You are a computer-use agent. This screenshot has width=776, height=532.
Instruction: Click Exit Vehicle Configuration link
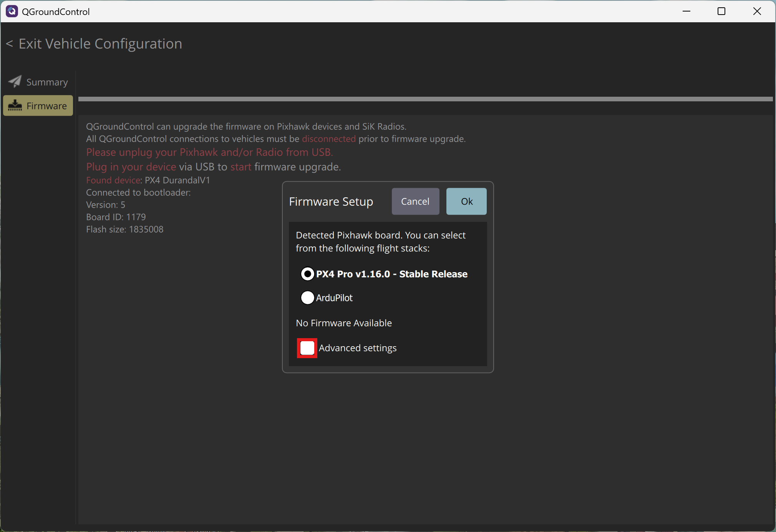(x=100, y=44)
